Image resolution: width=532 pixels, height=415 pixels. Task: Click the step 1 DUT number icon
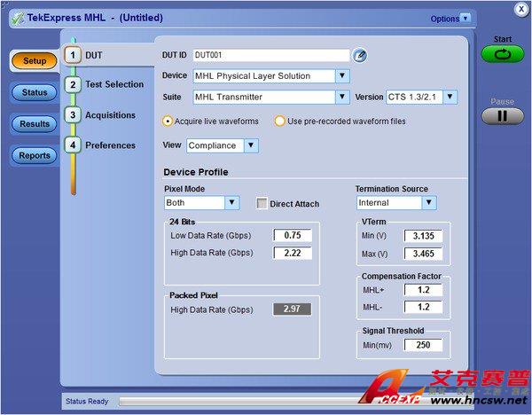(x=72, y=55)
